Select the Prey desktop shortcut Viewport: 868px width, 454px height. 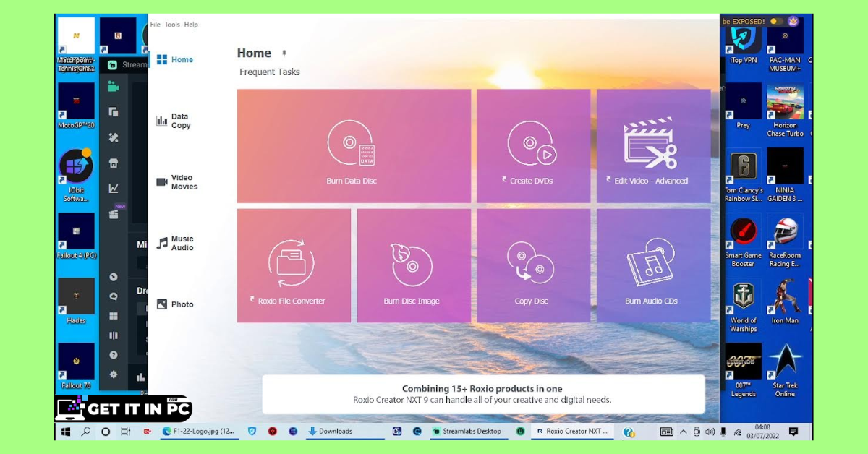point(744,106)
